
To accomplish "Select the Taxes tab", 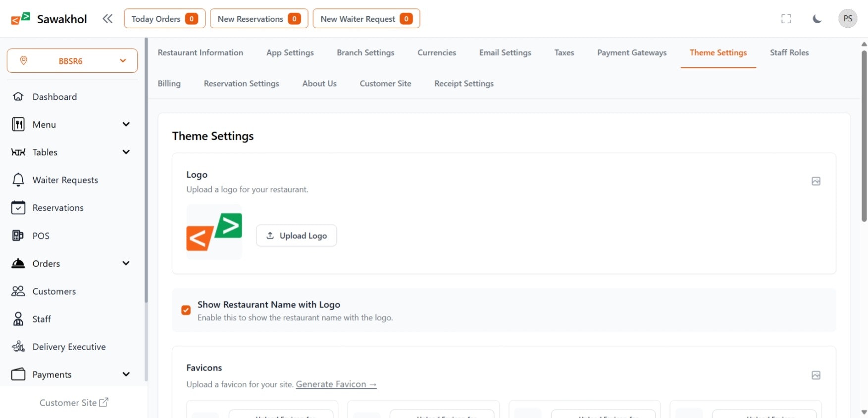I will (x=564, y=52).
